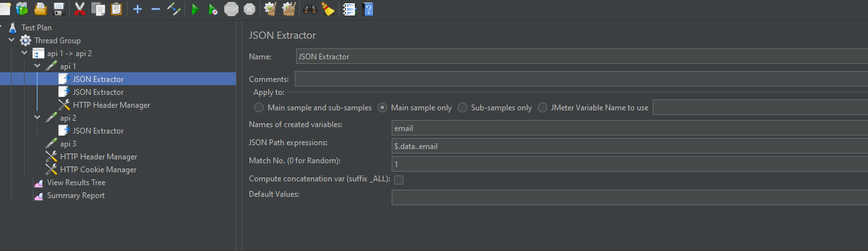Image resolution: width=868 pixels, height=251 pixels.
Task: Select 'Sub-samples only' radio button
Action: [463, 108]
